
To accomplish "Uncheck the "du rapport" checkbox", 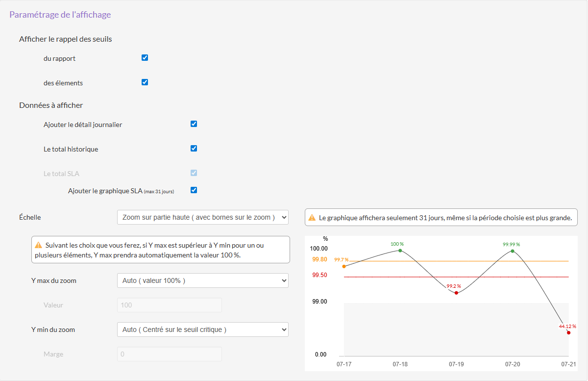I will pos(145,58).
